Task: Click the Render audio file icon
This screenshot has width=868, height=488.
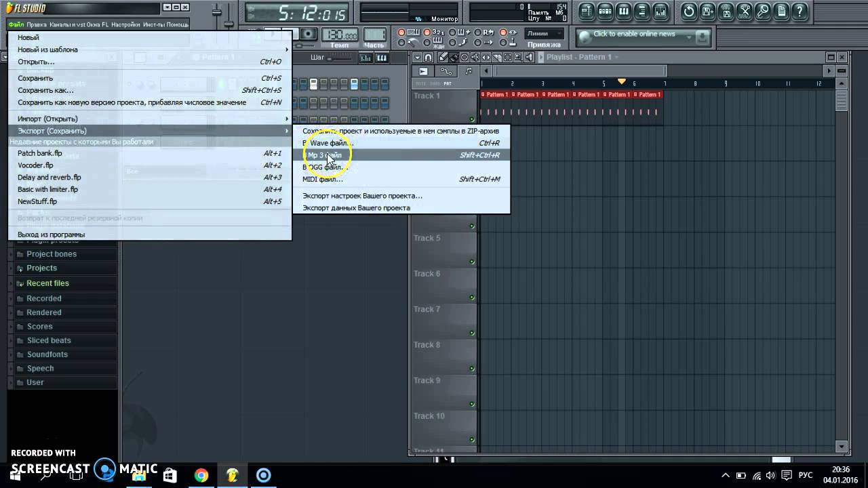Action: [726, 12]
